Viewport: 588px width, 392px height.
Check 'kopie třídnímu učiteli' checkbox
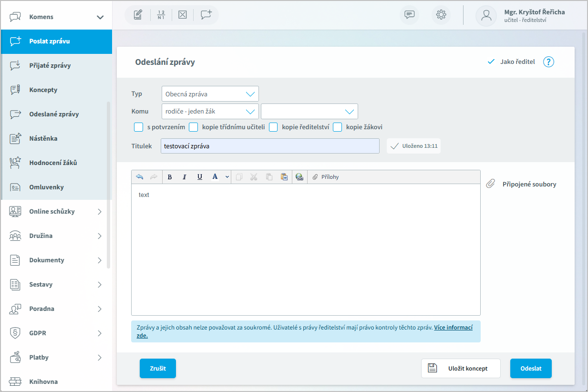[193, 127]
